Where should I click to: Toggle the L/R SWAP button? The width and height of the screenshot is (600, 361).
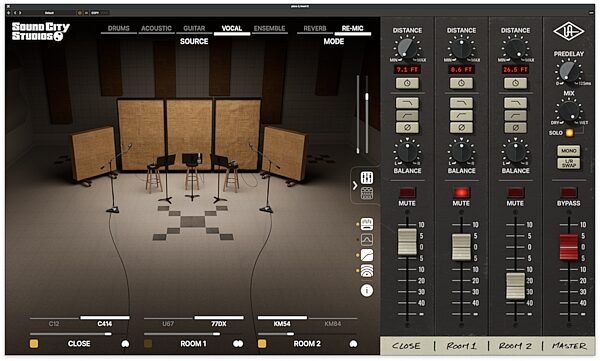[569, 163]
